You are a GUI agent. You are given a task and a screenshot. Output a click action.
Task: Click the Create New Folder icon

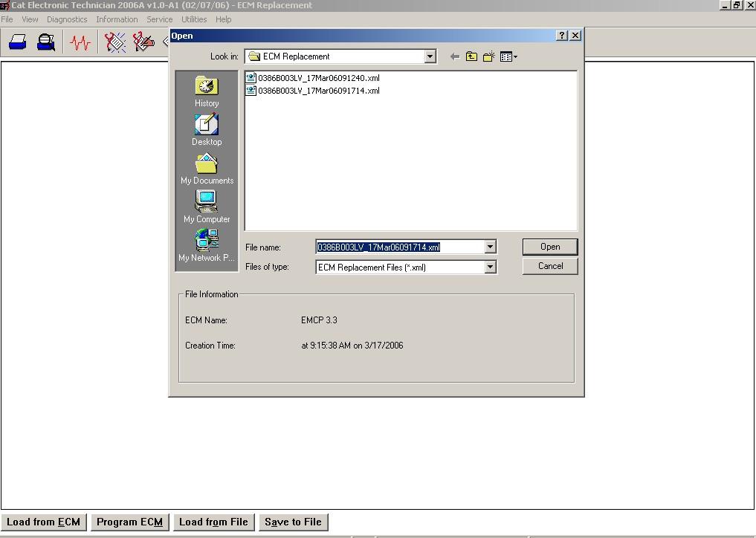pos(489,56)
